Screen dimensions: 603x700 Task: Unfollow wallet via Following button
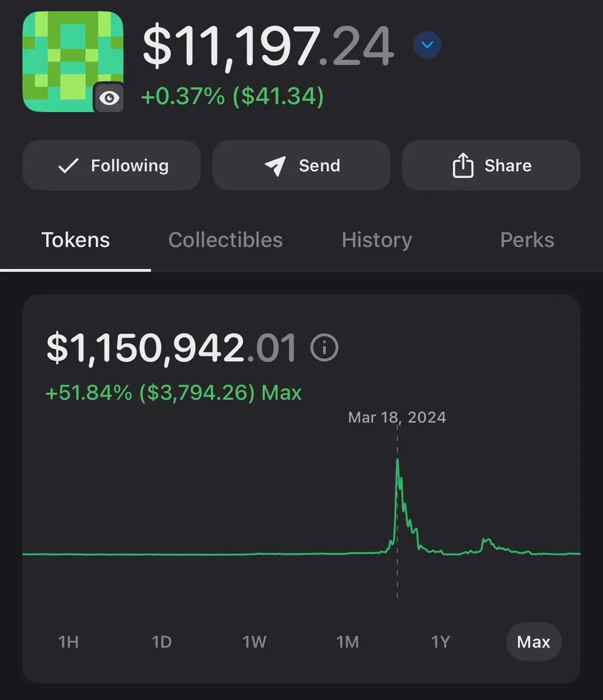(111, 166)
